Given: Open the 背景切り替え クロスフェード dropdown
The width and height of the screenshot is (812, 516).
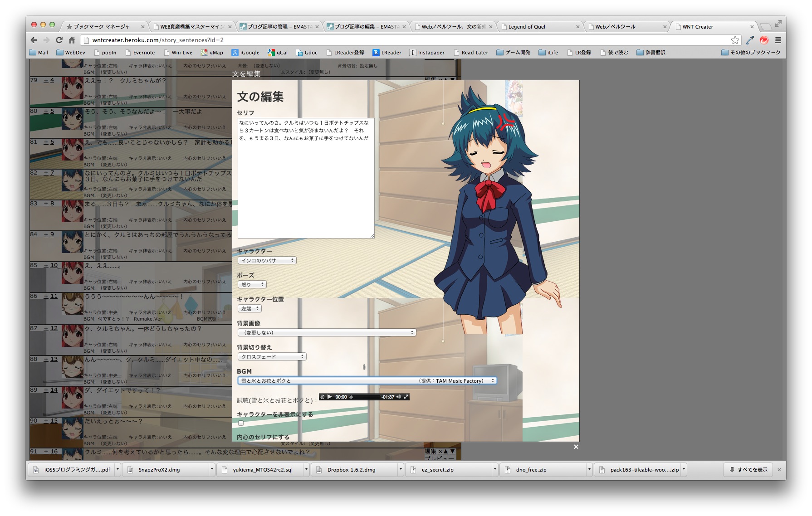Looking at the screenshot, I should tap(272, 356).
